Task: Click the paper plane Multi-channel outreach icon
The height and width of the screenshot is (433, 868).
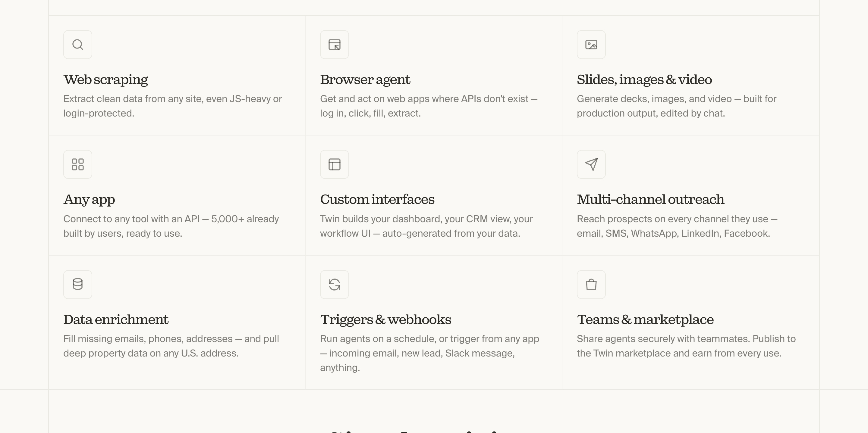Action: [591, 164]
